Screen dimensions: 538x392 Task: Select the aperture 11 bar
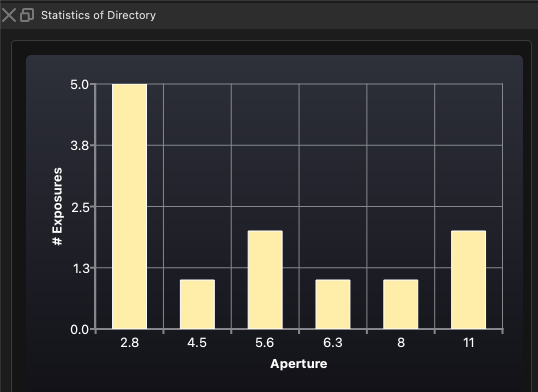pyautogui.click(x=468, y=280)
